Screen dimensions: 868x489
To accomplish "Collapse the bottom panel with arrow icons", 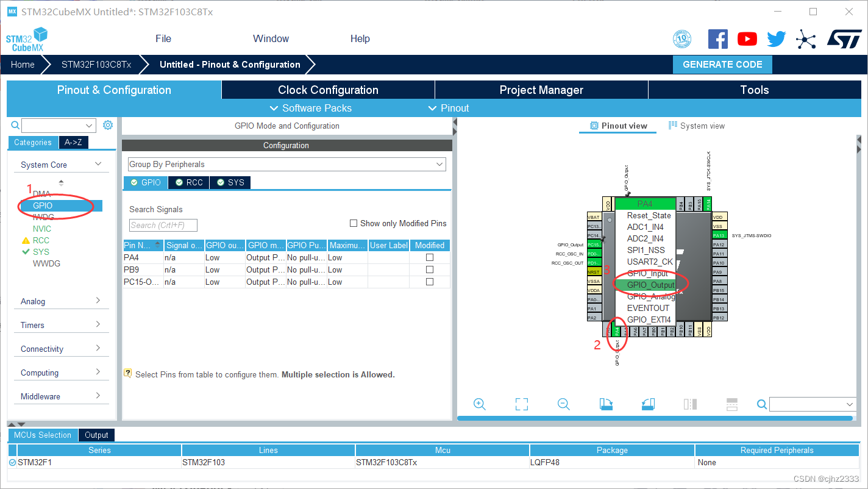I will [17, 424].
